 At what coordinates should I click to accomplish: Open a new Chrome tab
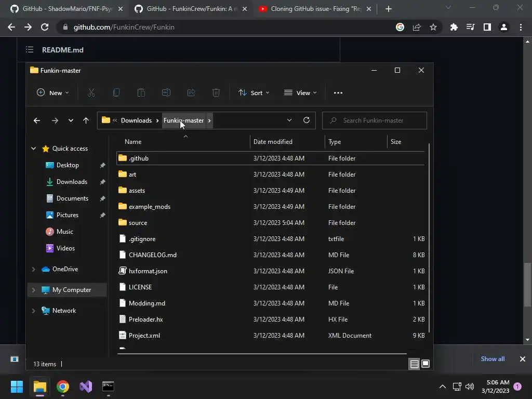coord(389,9)
